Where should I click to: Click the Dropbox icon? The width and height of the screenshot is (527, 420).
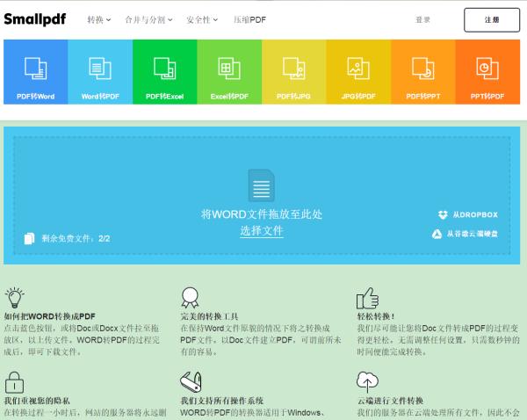(443, 214)
